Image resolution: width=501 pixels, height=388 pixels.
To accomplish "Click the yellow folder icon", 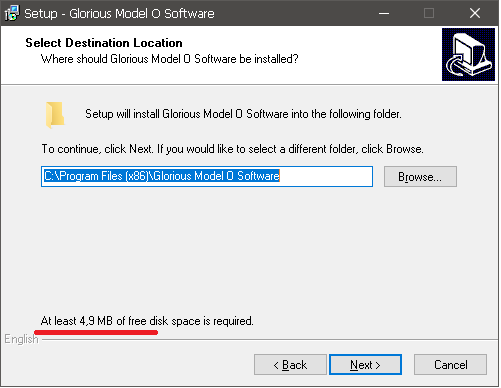I will click(x=55, y=115).
